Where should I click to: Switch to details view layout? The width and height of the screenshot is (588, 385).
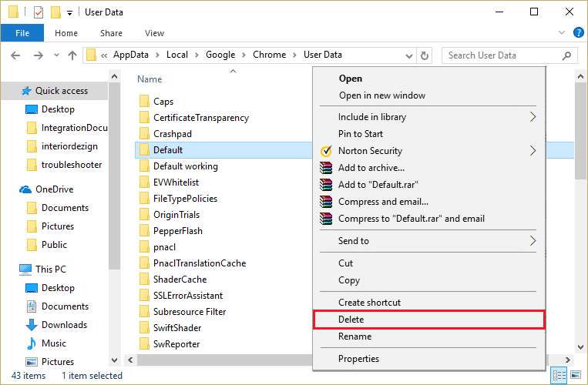[x=560, y=376]
